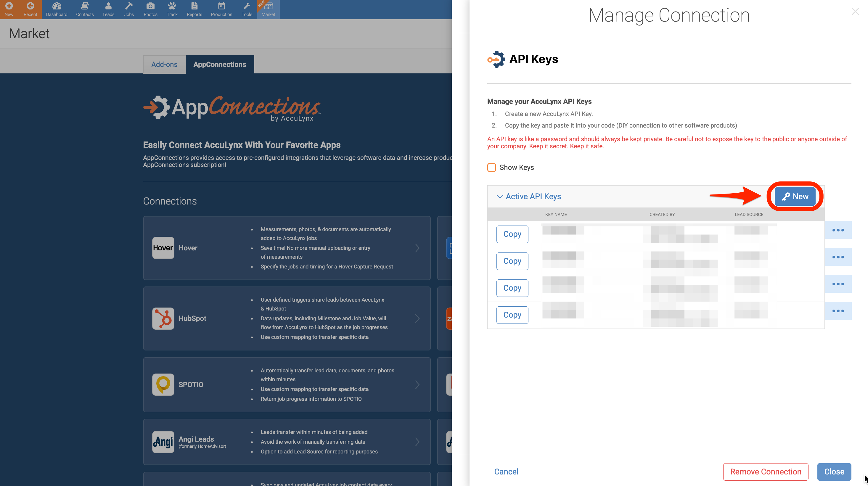Click the Contacts book icon
Image resolution: width=868 pixels, height=486 pixels.
click(85, 6)
